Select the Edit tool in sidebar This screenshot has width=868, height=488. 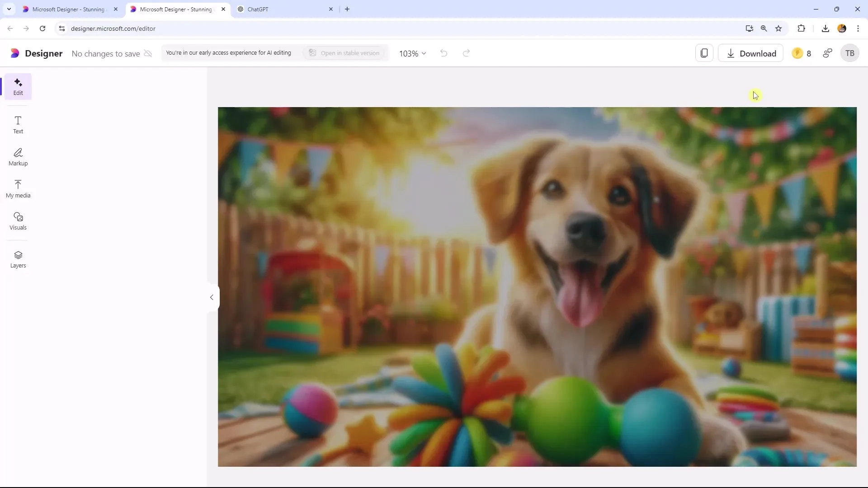[x=18, y=86]
